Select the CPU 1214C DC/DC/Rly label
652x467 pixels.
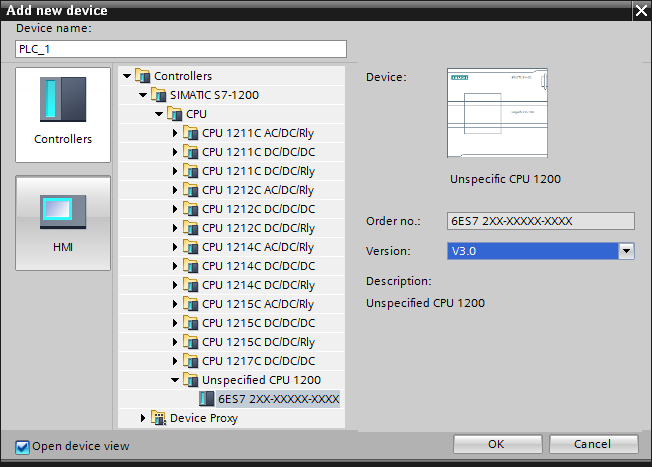coord(258,285)
